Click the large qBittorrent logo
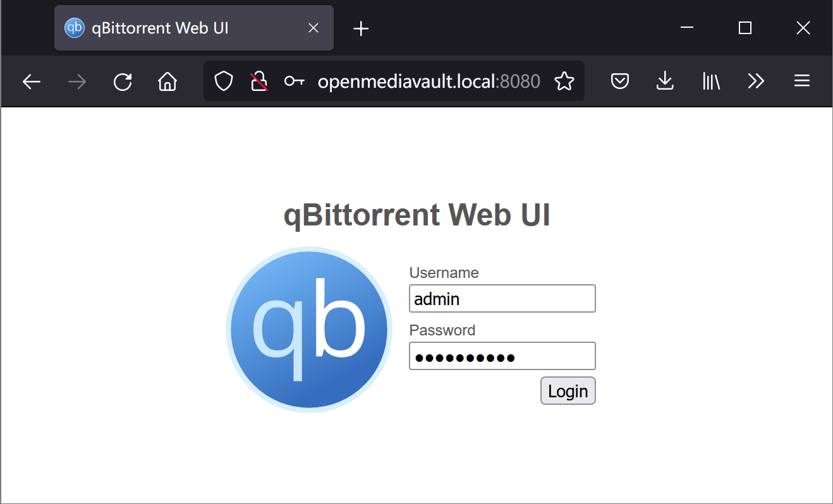Viewport: 833px width, 504px height. pyautogui.click(x=309, y=330)
